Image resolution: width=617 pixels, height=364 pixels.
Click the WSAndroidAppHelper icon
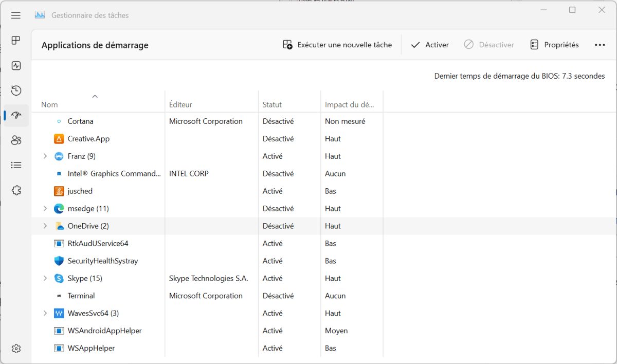(x=59, y=331)
